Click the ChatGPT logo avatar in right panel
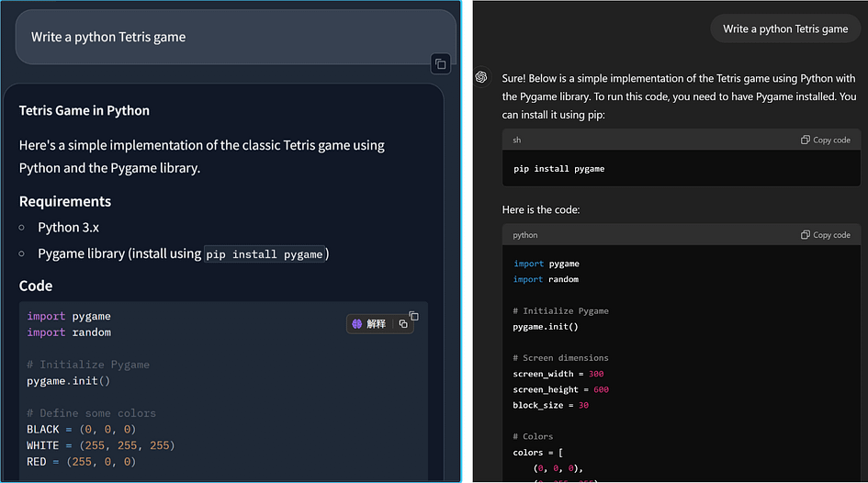Viewport: 868px width, 483px height. point(481,77)
